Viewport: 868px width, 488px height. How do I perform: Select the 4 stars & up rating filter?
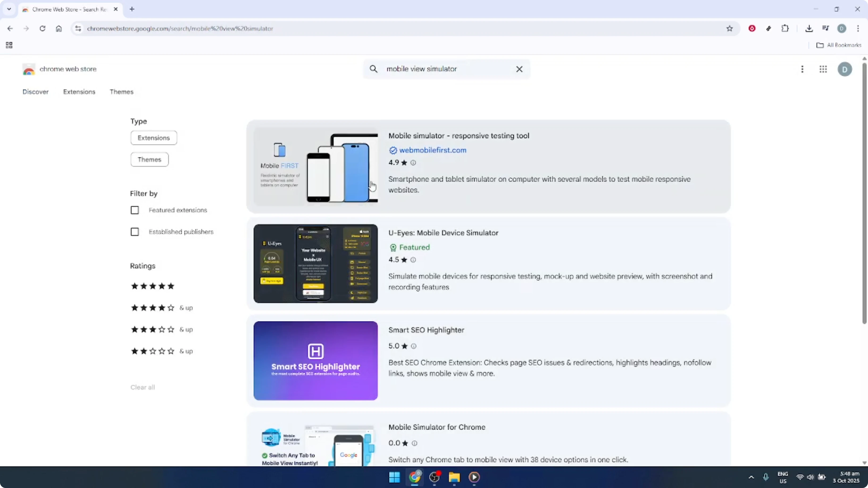(x=152, y=307)
